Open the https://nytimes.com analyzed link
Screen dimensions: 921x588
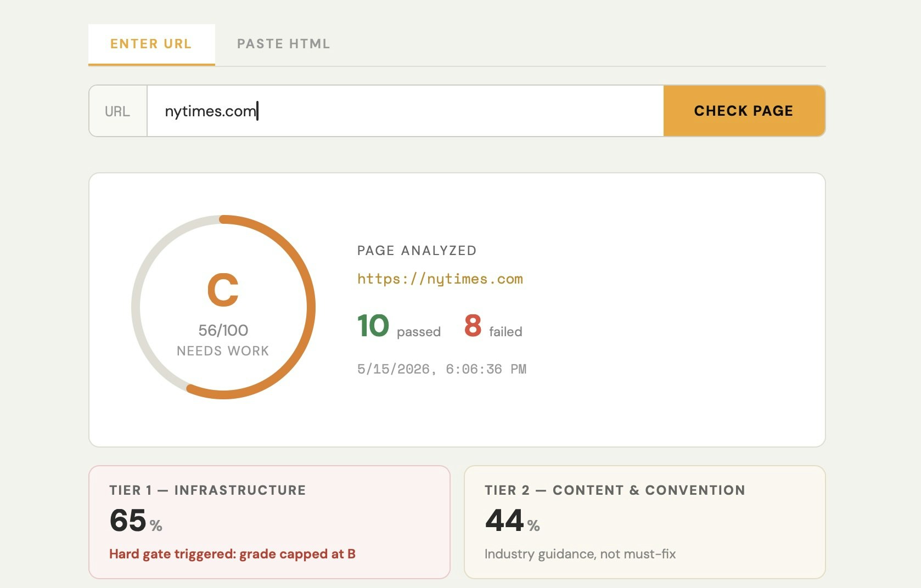pos(440,279)
